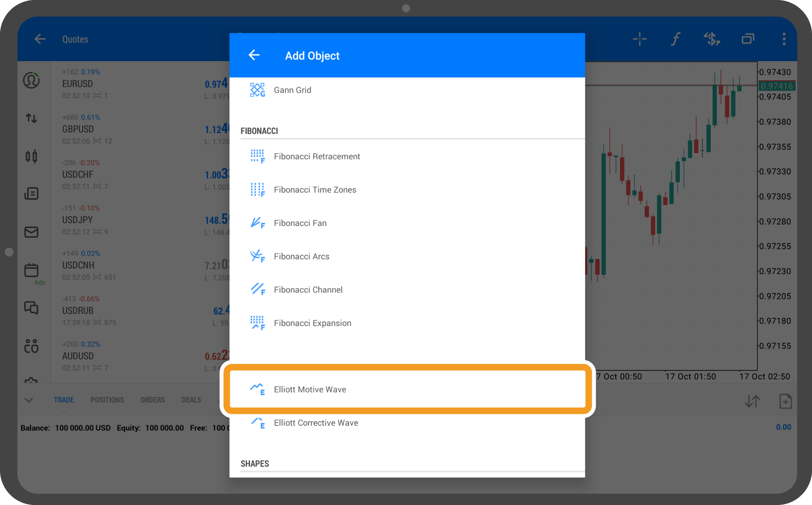Screen dimensions: 812x505
Task: Open the crosshair tool in the toolbar
Action: tap(639, 39)
